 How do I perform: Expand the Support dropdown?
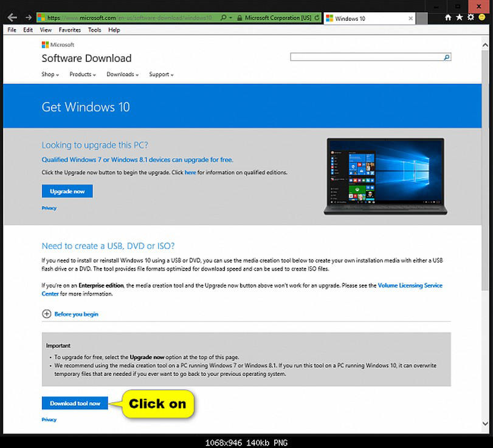click(x=161, y=75)
